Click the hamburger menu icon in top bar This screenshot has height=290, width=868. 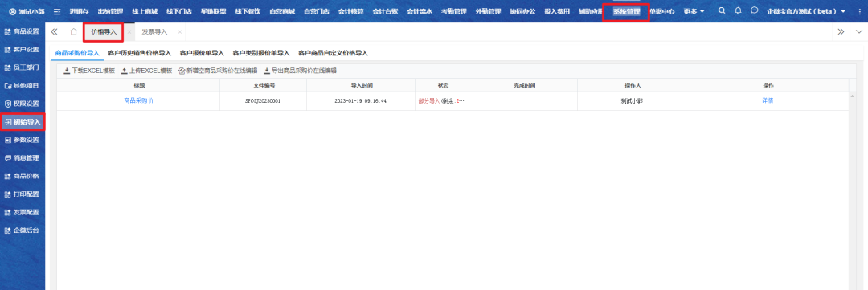[57, 11]
